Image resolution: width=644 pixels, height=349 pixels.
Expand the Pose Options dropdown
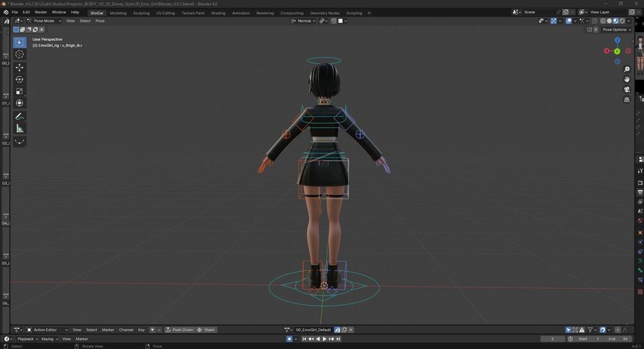[617, 30]
